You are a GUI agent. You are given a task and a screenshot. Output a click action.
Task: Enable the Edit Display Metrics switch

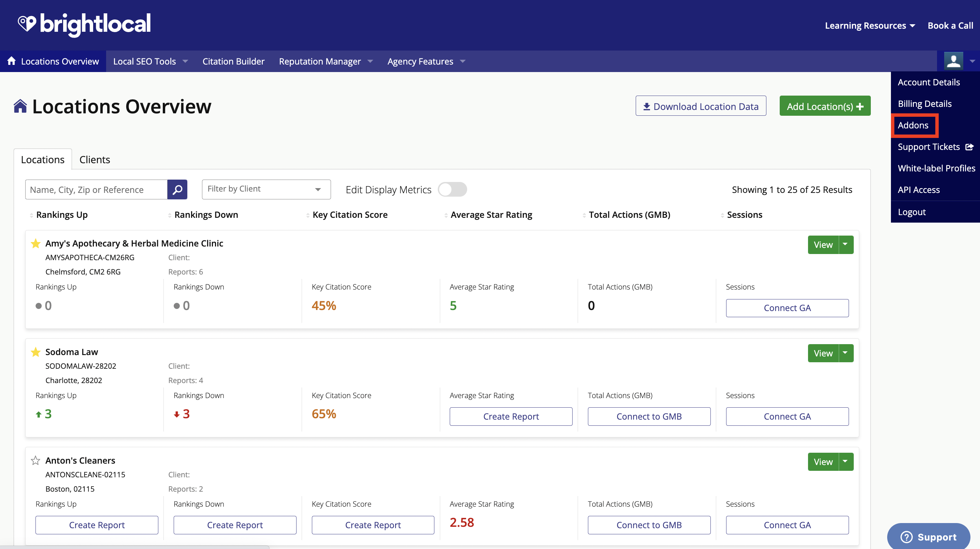[x=452, y=189]
